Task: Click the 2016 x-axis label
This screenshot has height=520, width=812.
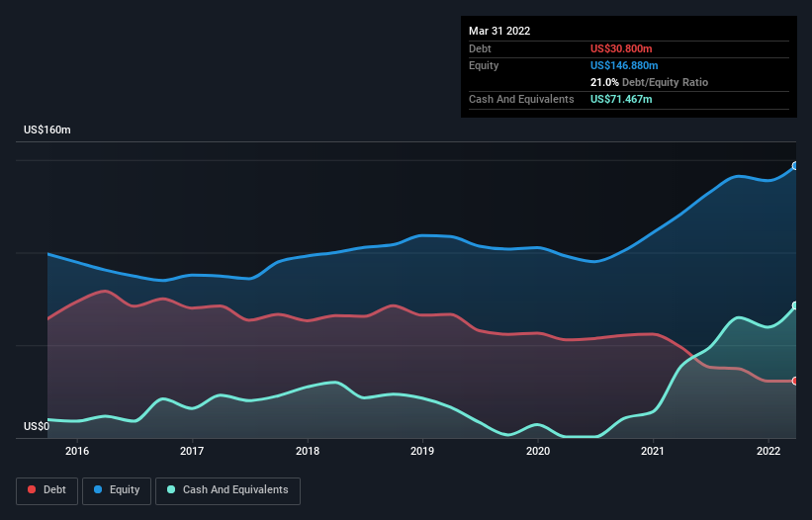Action: coord(77,451)
